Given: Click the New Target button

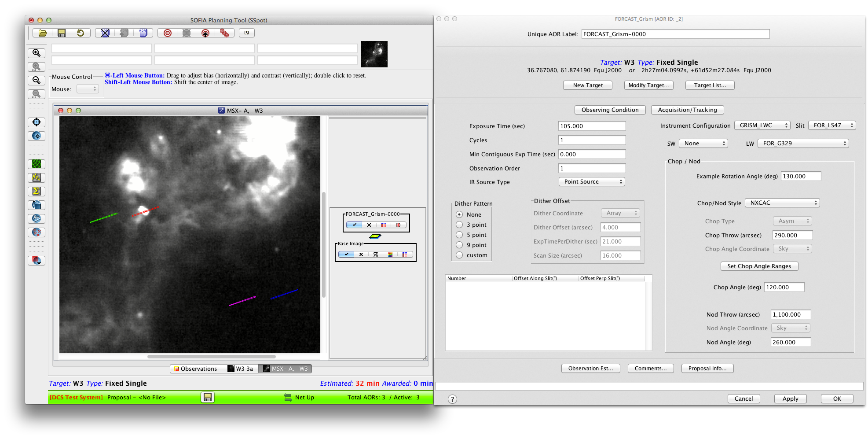Looking at the screenshot, I should (x=588, y=85).
